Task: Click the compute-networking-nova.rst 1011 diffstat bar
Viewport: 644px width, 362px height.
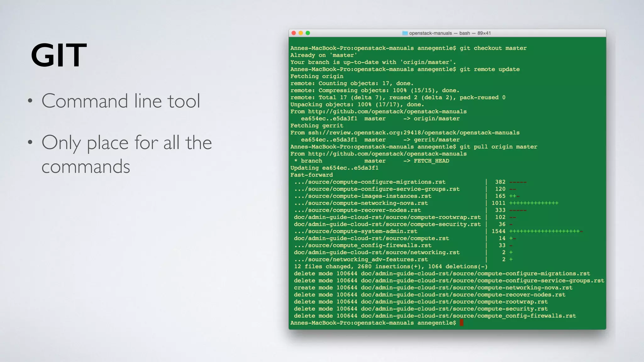Action: pyautogui.click(x=534, y=203)
